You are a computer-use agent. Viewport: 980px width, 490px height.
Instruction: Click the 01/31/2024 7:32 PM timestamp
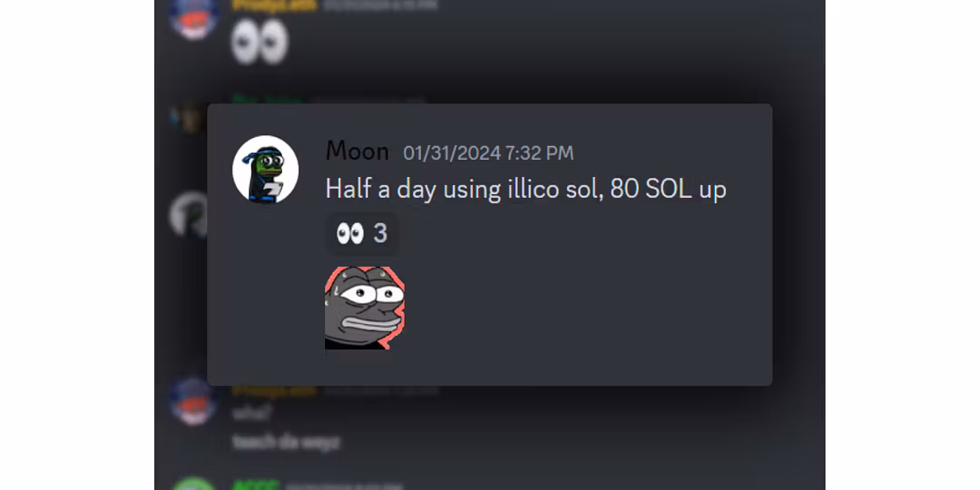[x=488, y=153]
